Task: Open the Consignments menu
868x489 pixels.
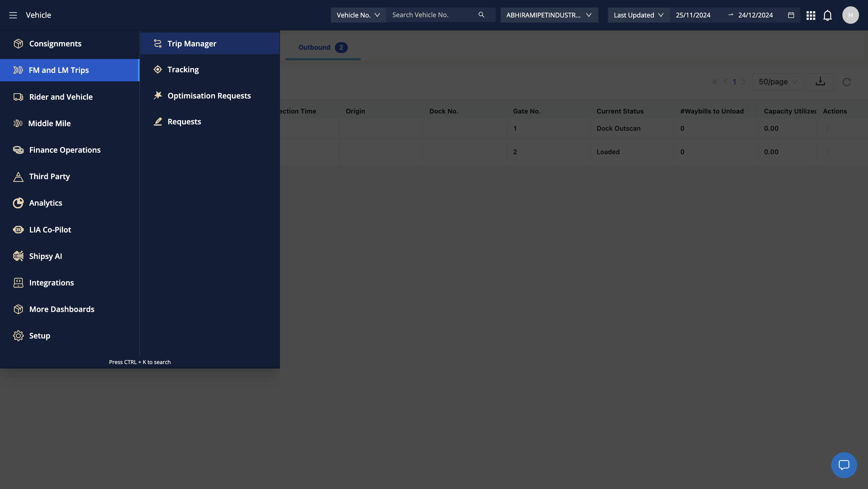Action: tap(70, 43)
